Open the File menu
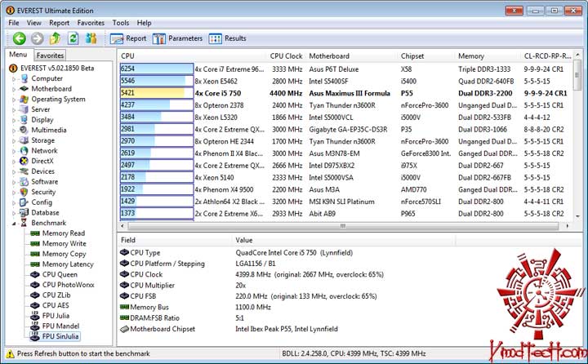 tap(14, 23)
